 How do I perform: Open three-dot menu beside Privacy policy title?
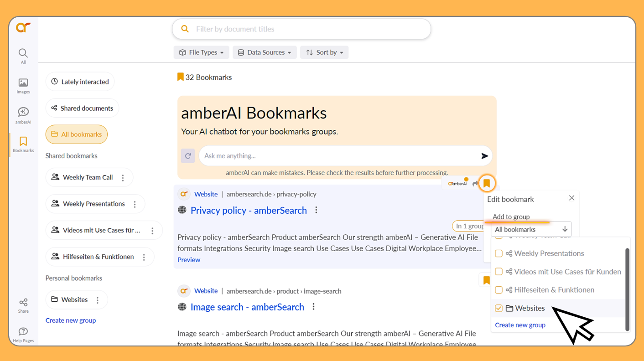point(316,210)
